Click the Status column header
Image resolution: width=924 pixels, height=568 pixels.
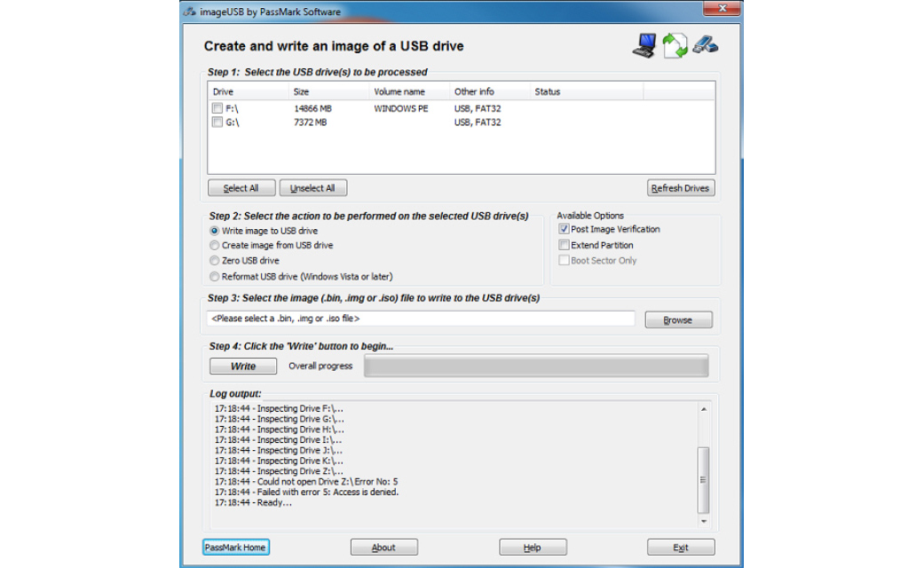[587, 92]
